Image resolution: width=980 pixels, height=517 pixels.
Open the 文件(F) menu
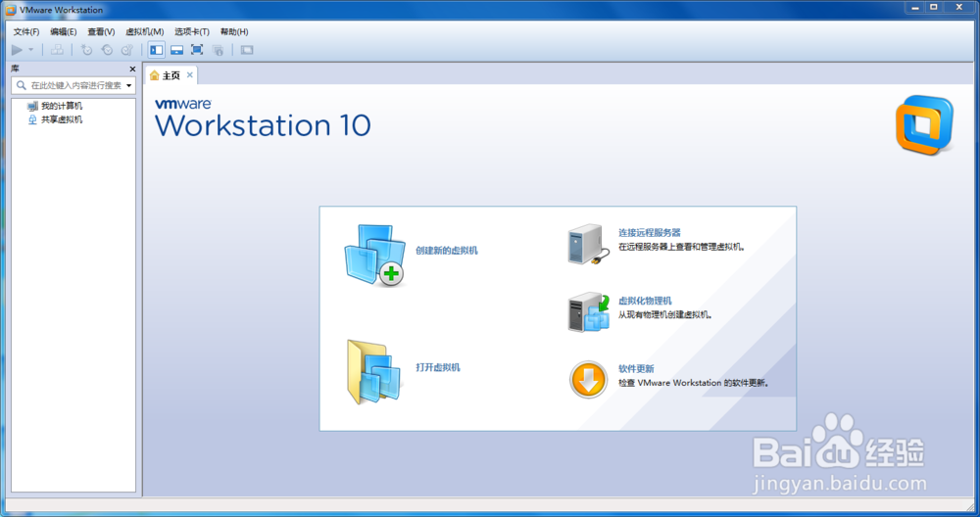point(26,32)
